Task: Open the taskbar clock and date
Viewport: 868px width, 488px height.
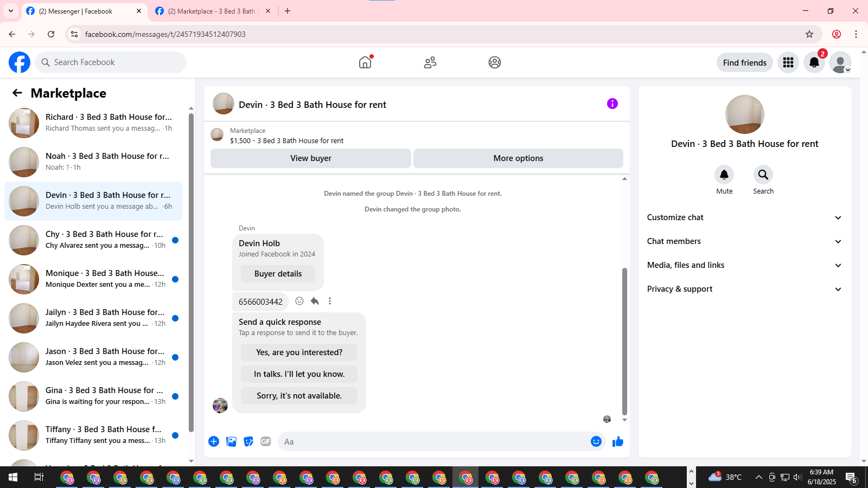Action: click(821, 477)
